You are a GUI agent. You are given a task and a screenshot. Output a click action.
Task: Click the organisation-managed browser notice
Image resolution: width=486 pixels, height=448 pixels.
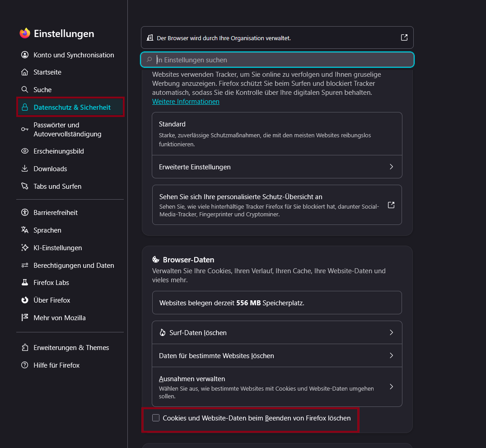(x=277, y=37)
